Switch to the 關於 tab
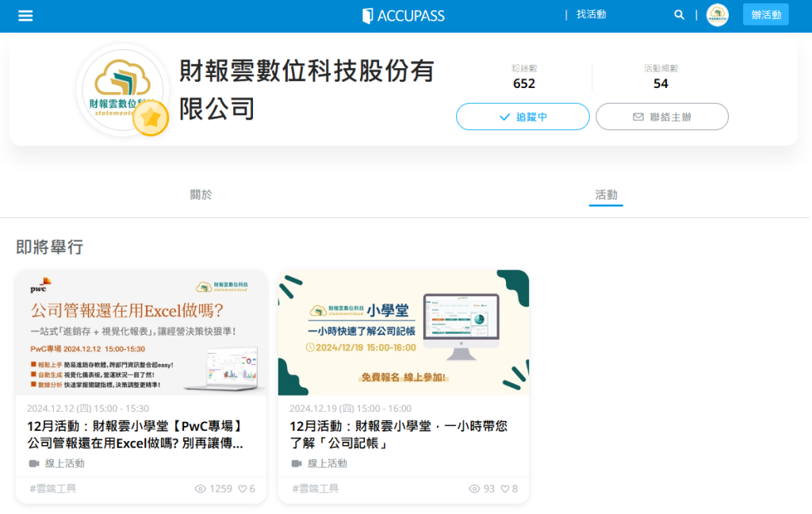 [x=201, y=195]
